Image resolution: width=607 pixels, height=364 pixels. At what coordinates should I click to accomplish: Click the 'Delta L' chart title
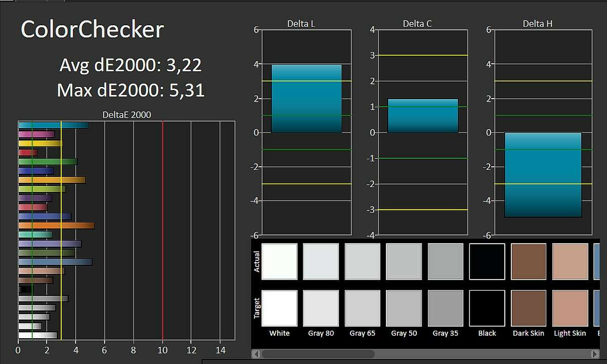301,24
